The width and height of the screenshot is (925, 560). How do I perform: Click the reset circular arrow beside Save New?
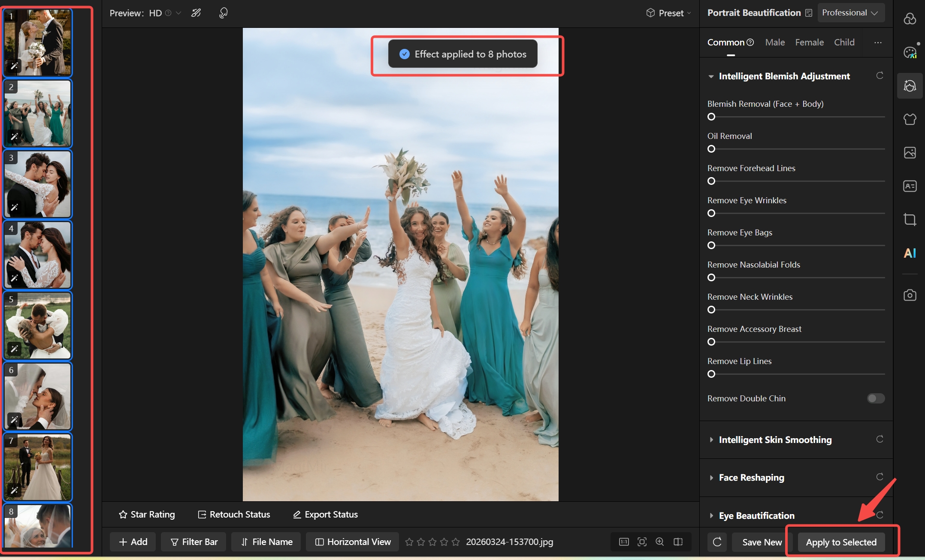pos(717,542)
